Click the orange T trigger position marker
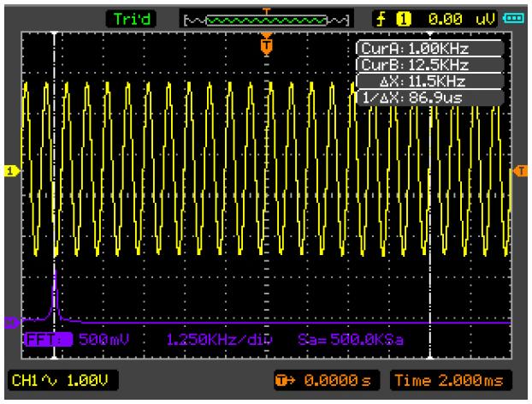Image resolution: width=532 pixels, height=404 pixels. pyautogui.click(x=267, y=45)
